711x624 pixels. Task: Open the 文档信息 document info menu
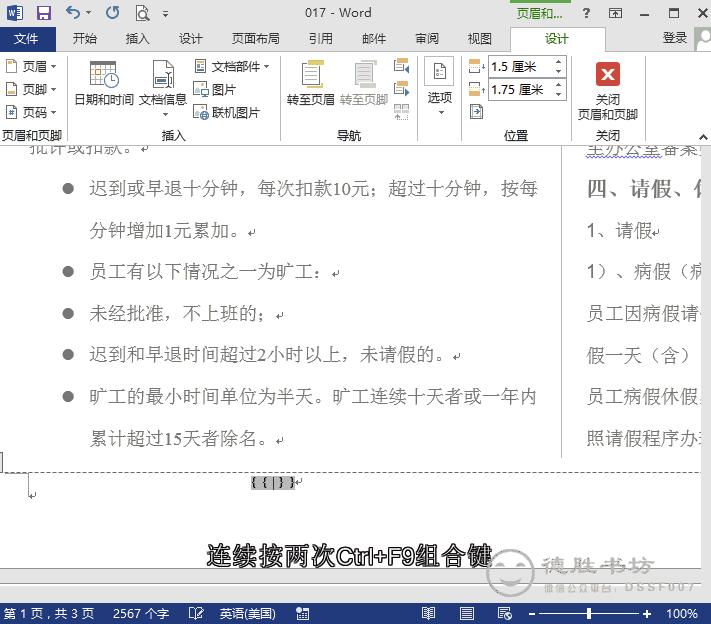point(163,88)
